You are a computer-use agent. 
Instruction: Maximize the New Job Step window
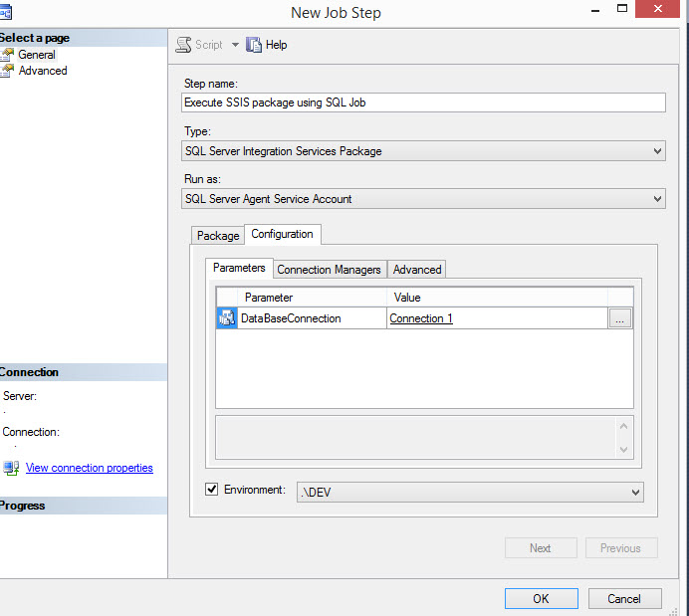(621, 9)
